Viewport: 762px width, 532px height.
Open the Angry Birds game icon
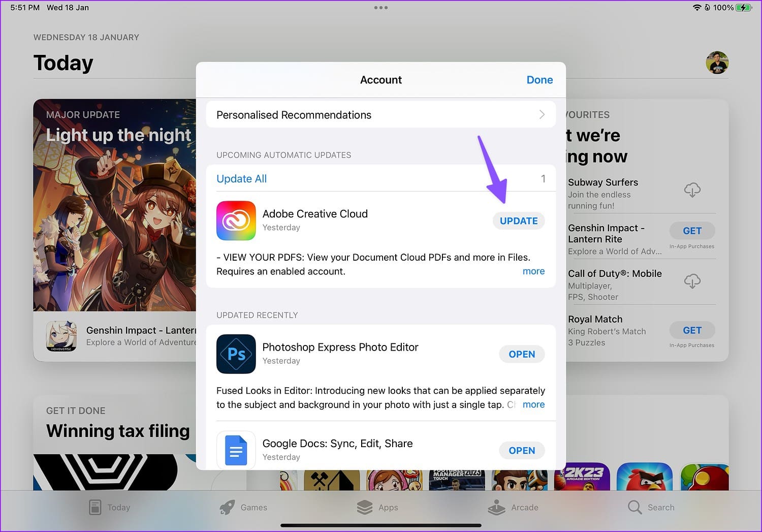645,477
